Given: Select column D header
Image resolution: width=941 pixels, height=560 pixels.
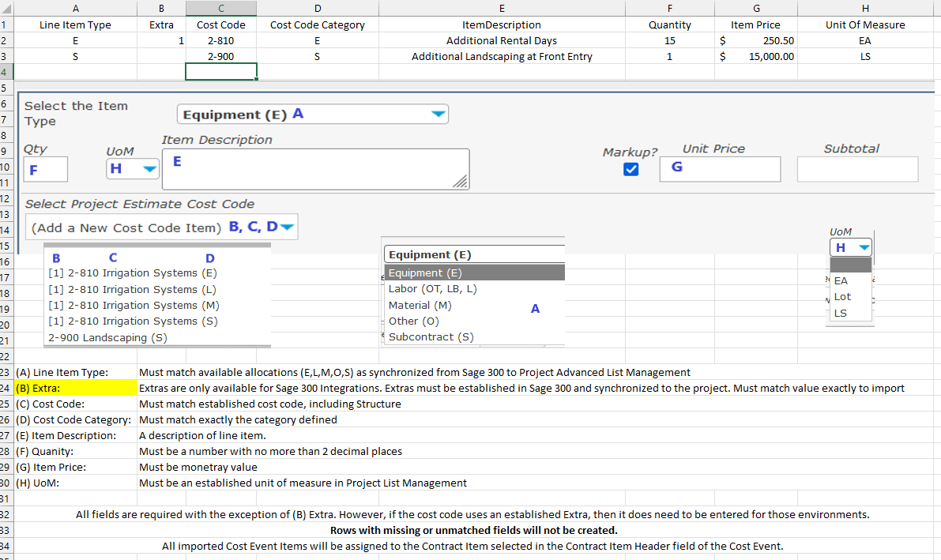Looking at the screenshot, I should [x=318, y=9].
